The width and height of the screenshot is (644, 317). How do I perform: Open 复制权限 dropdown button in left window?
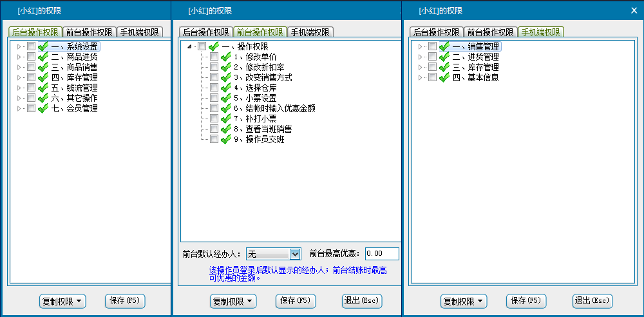[62, 301]
